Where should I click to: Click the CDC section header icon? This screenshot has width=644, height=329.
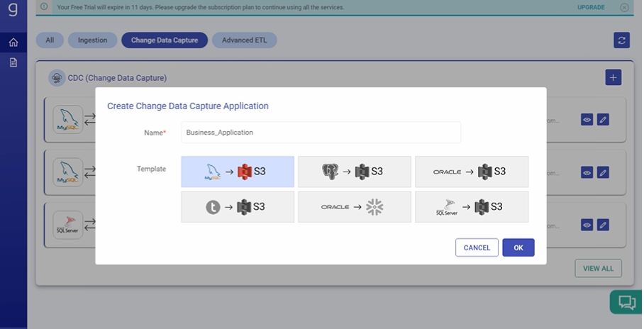(x=57, y=77)
